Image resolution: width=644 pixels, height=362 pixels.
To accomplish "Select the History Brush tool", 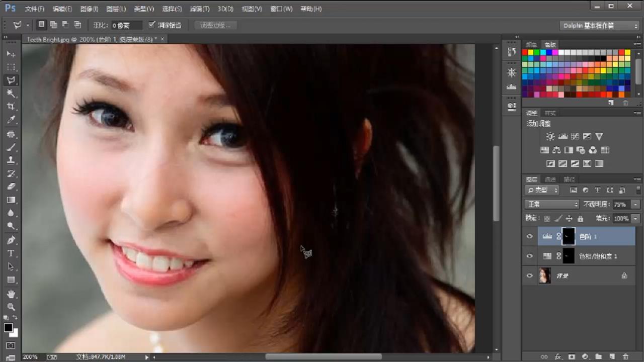I will pos(11,173).
